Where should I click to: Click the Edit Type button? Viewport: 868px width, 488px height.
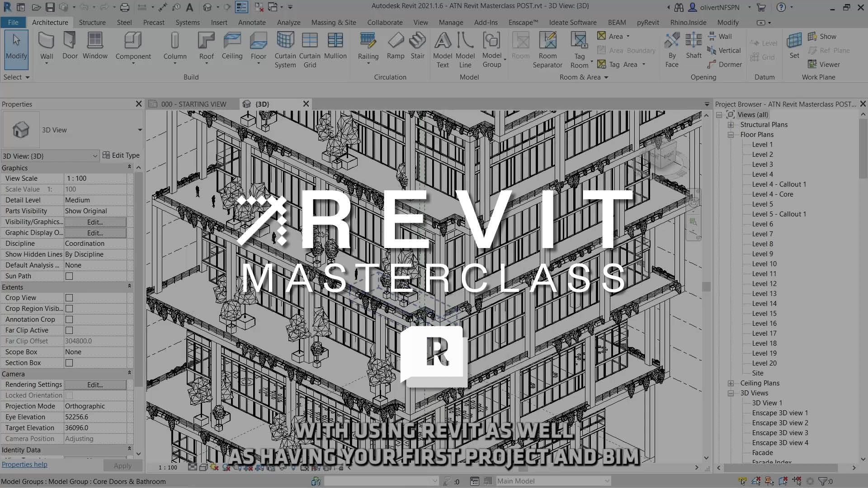pyautogui.click(x=121, y=155)
